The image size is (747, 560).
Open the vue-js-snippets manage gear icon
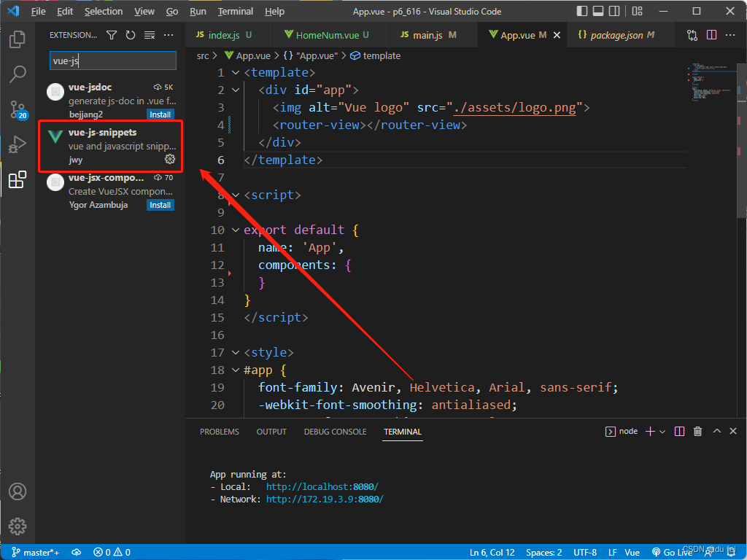[170, 159]
